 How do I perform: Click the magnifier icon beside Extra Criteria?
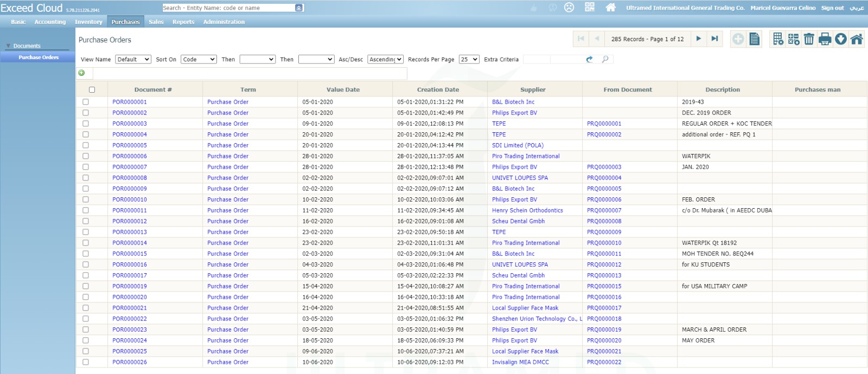coord(605,59)
